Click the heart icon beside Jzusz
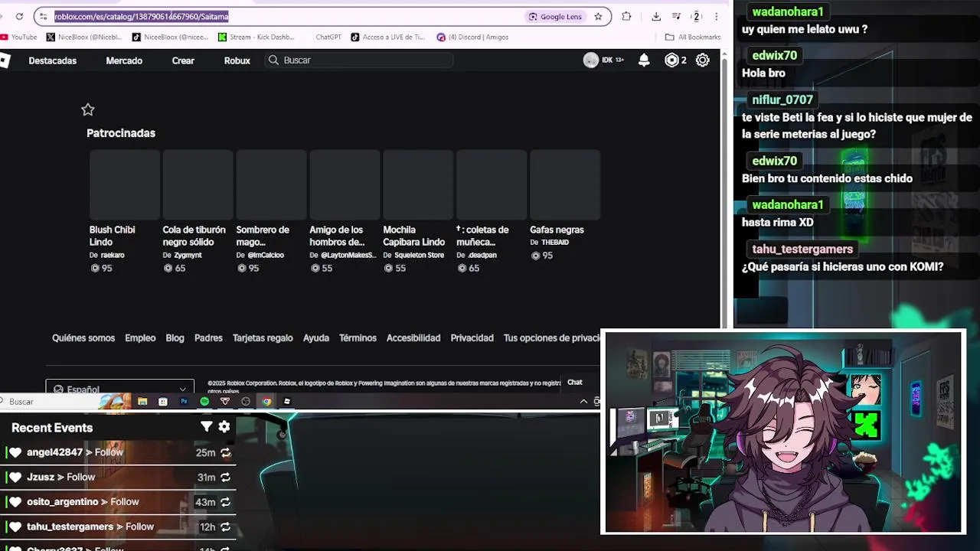This screenshot has width=980, height=551. [15, 478]
